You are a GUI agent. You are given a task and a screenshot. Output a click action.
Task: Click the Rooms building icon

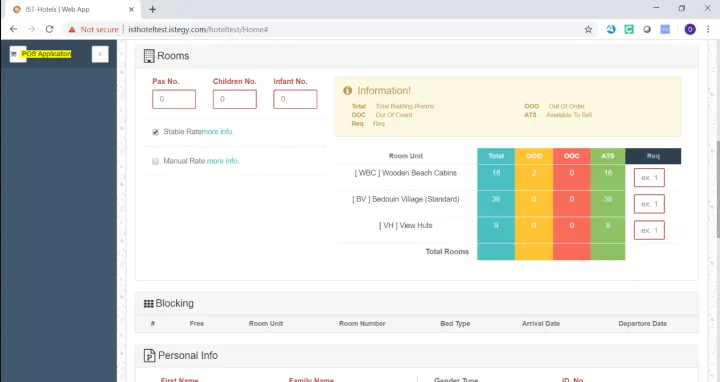coord(149,56)
